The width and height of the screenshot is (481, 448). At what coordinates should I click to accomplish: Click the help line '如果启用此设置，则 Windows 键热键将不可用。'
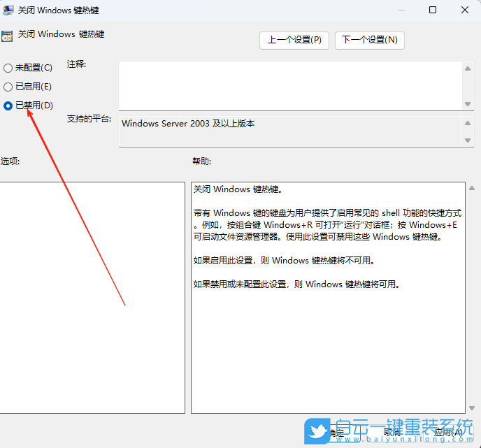coord(284,261)
